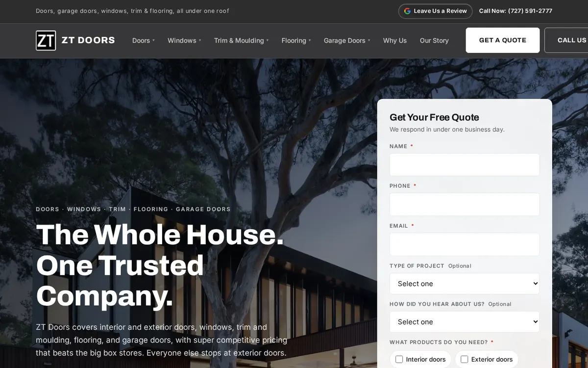This screenshot has height=368, width=588.
Task: Click Leave Us a Review button
Action: pyautogui.click(x=435, y=11)
